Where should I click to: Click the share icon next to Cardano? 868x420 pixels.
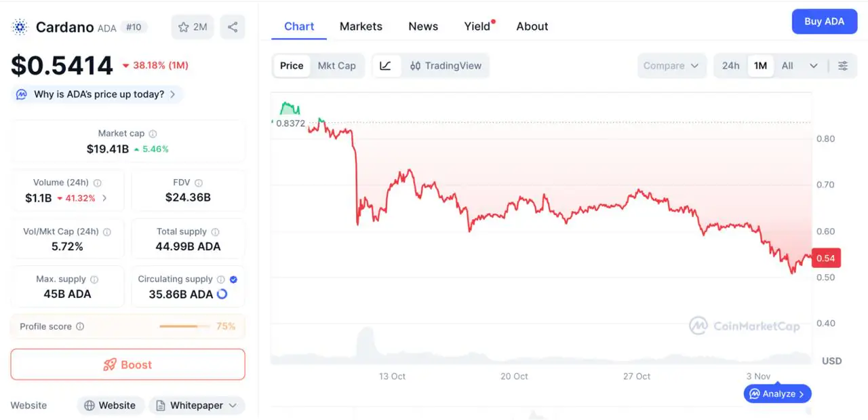(x=233, y=27)
